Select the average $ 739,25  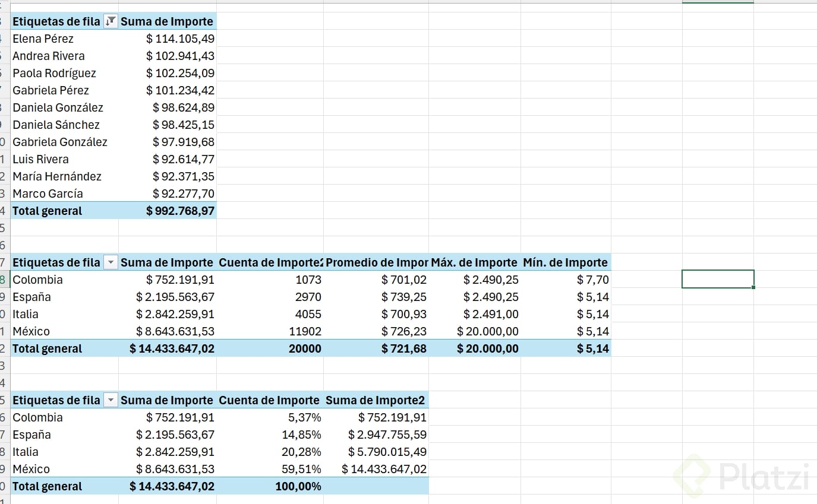click(x=404, y=297)
